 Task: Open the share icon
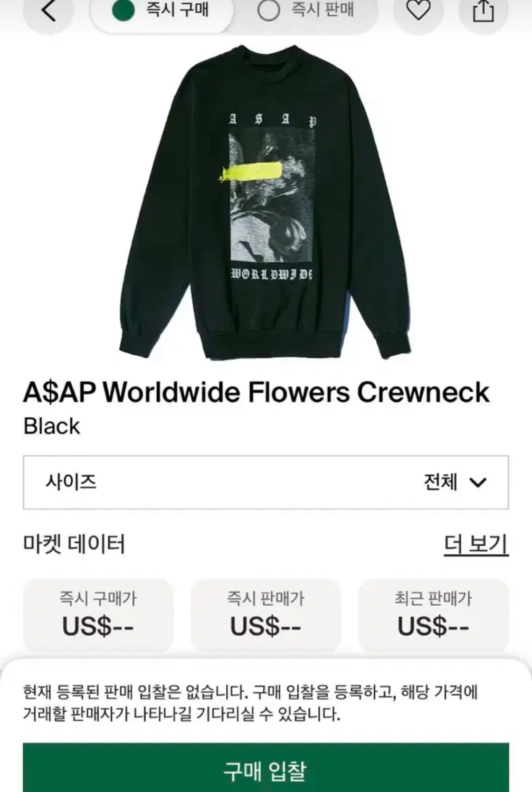tap(483, 11)
